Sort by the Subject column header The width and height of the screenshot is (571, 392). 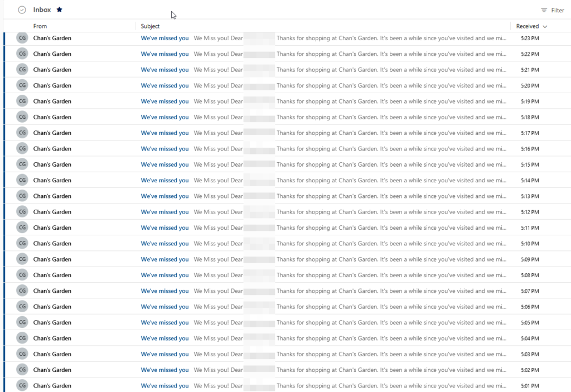(150, 26)
